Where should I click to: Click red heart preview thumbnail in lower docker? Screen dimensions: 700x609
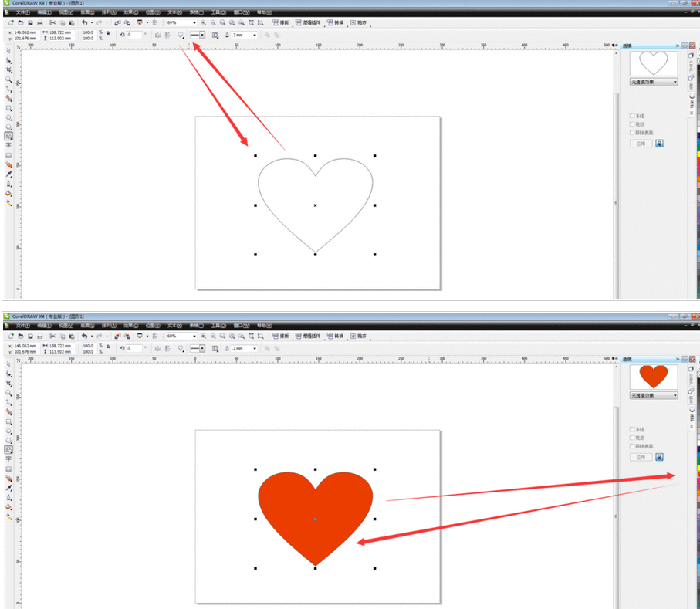point(653,377)
